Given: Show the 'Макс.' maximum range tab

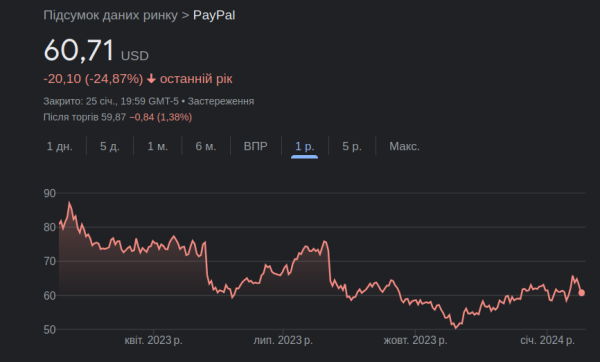Looking at the screenshot, I should [x=404, y=146].
